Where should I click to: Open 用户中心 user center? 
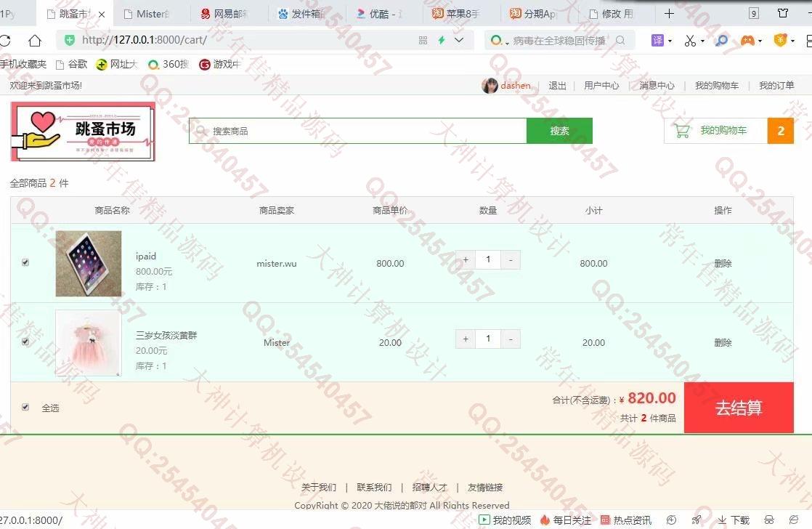601,86
